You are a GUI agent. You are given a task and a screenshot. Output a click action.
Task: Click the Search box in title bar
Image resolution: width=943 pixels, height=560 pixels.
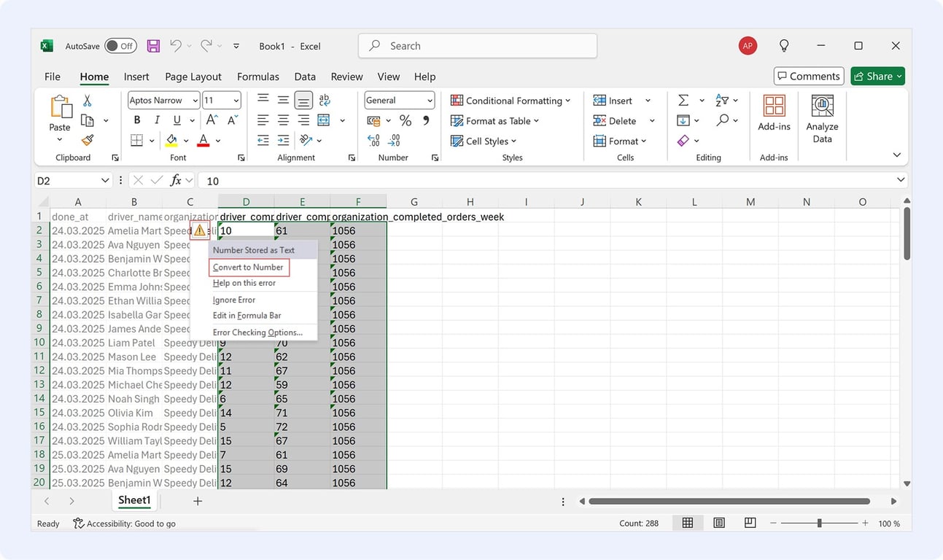[x=478, y=46]
